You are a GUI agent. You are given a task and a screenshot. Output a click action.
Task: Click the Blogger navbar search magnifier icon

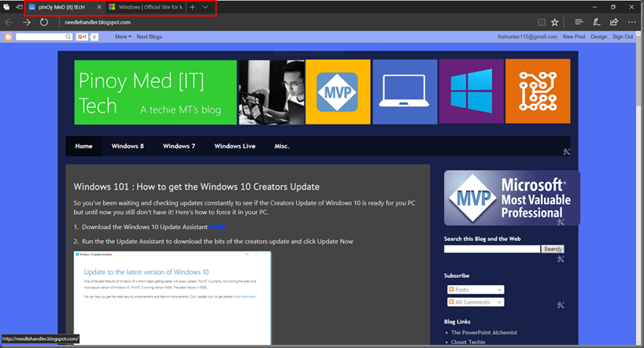coord(68,36)
